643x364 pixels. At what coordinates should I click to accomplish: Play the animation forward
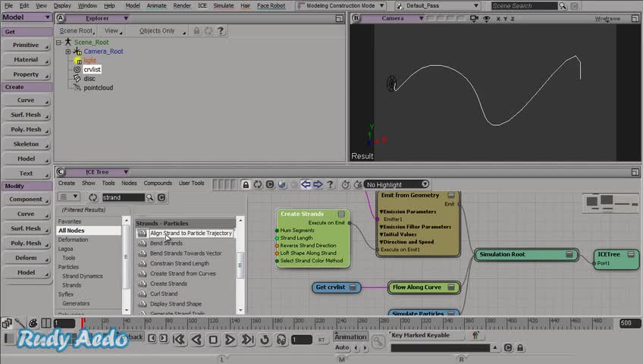click(x=230, y=340)
